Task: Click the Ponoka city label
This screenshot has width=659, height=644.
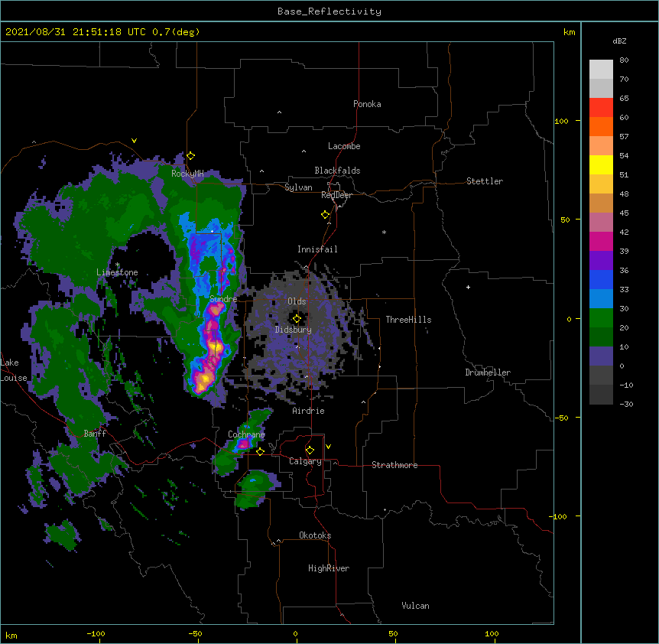Action: pyautogui.click(x=367, y=104)
